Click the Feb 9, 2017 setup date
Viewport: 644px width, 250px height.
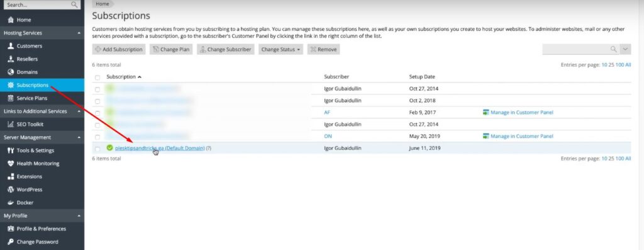[422, 112]
